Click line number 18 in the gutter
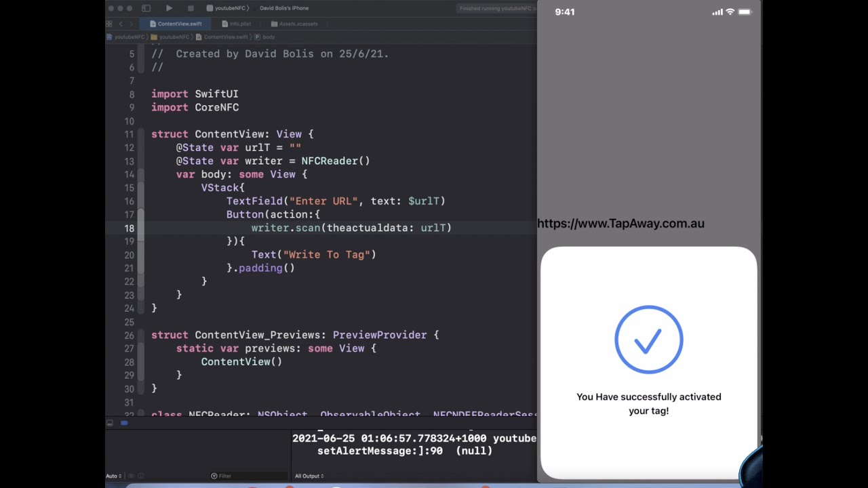 click(x=129, y=228)
